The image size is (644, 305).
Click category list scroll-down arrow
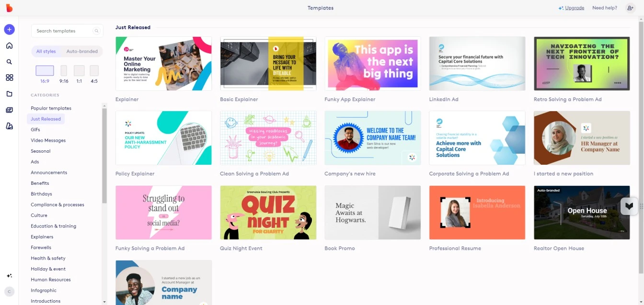point(104,302)
